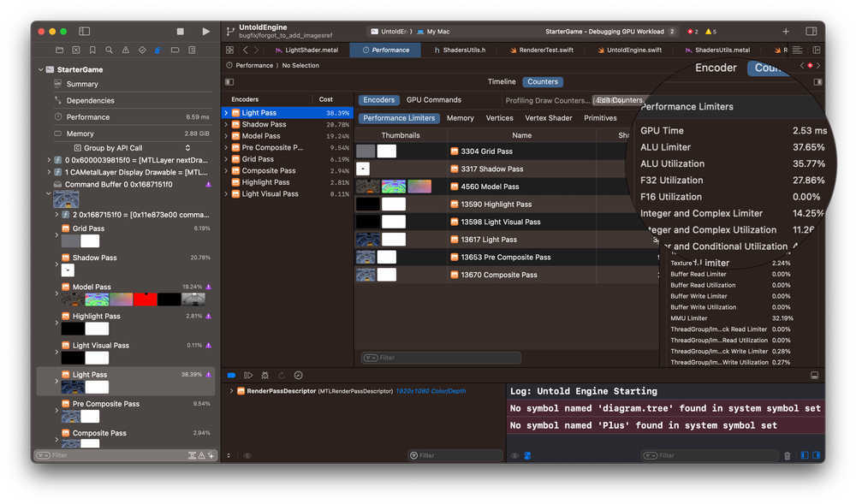The width and height of the screenshot is (856, 504).
Task: Expand Command Buffer 0 in navigator
Action: pos(48,193)
